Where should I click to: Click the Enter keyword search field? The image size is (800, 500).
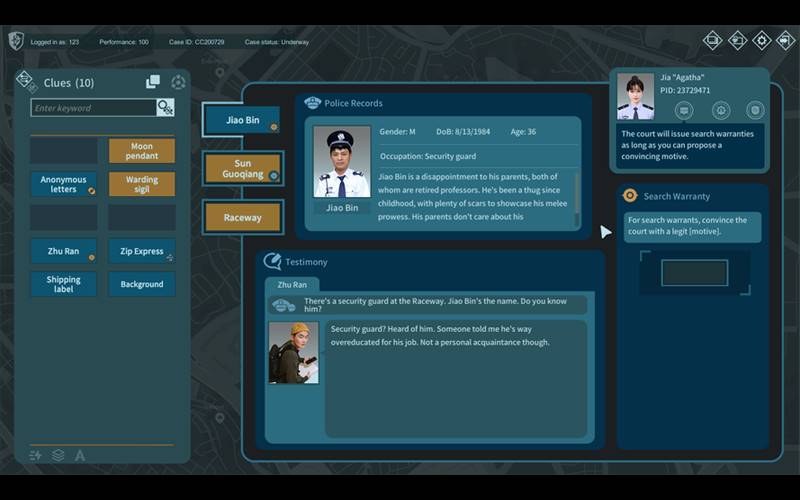[93, 108]
